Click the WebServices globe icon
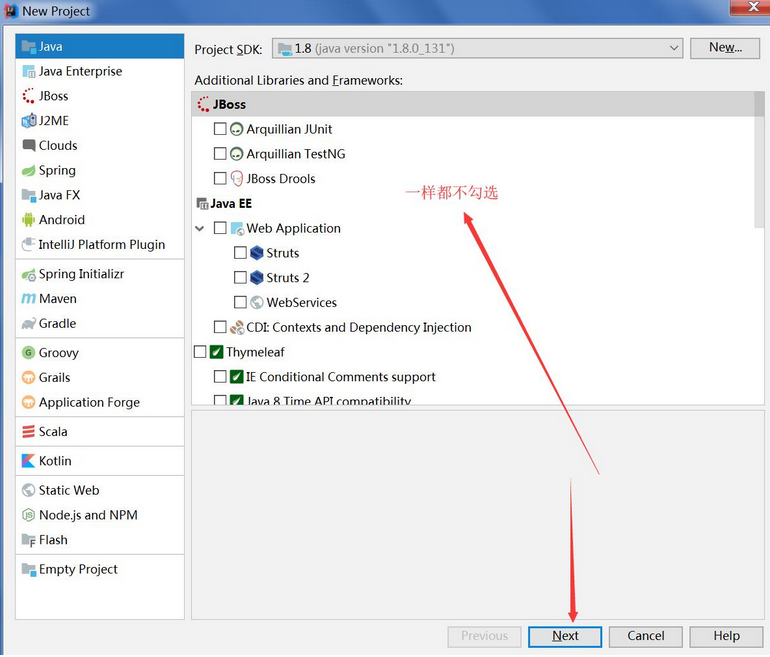 257,302
